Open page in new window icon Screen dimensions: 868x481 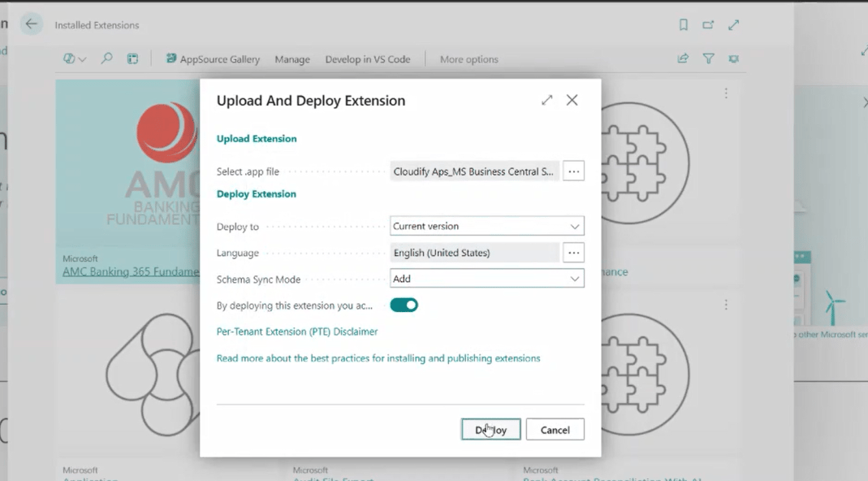(708, 25)
